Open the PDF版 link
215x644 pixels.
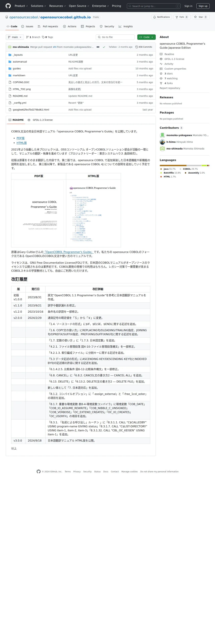coord(21,138)
